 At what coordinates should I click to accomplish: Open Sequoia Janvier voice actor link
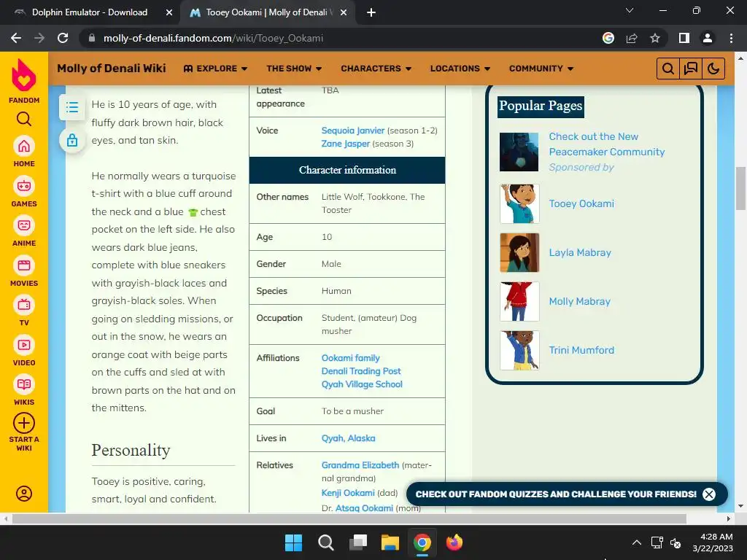point(352,131)
